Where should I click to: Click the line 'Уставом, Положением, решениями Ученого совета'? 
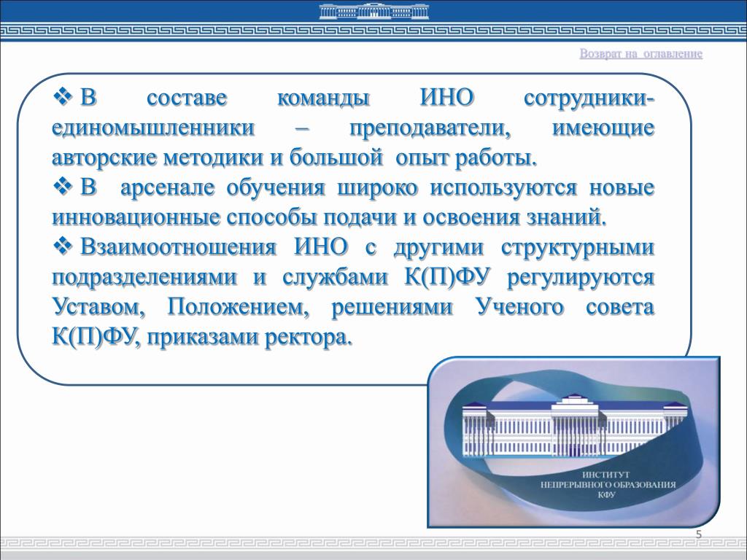pos(353,307)
